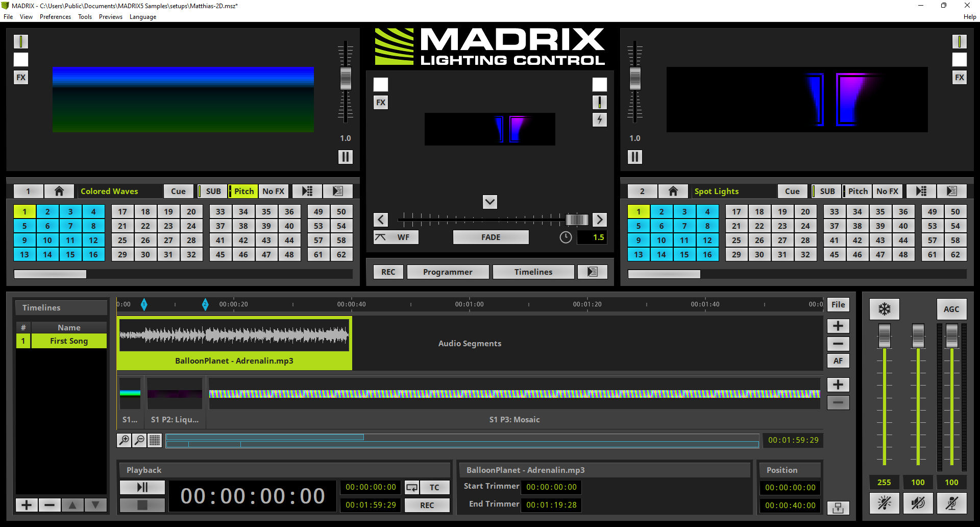Click the master 255 fader handle
This screenshot has height=527, width=980.
click(x=885, y=336)
